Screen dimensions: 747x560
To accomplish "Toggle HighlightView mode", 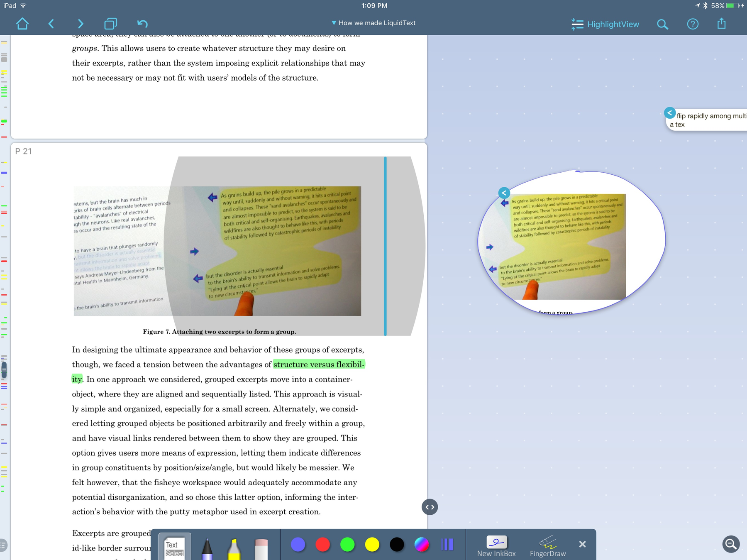I will click(605, 24).
